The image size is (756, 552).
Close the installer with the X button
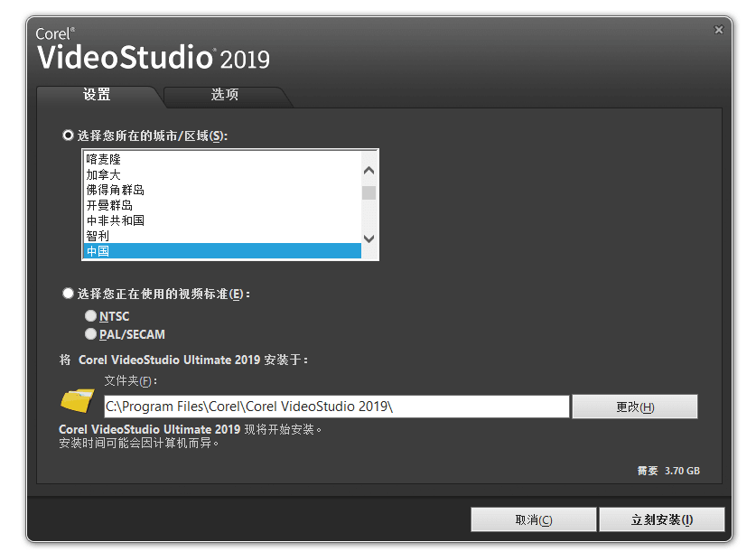tap(718, 30)
